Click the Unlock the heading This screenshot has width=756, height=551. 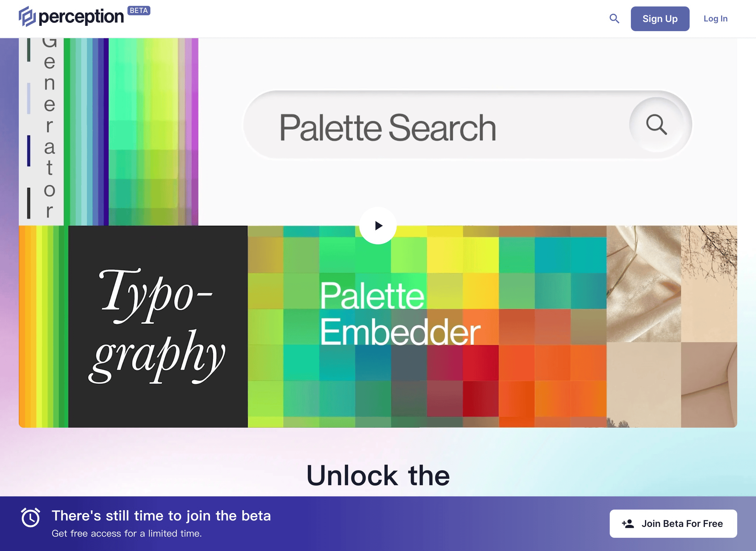pyautogui.click(x=378, y=476)
